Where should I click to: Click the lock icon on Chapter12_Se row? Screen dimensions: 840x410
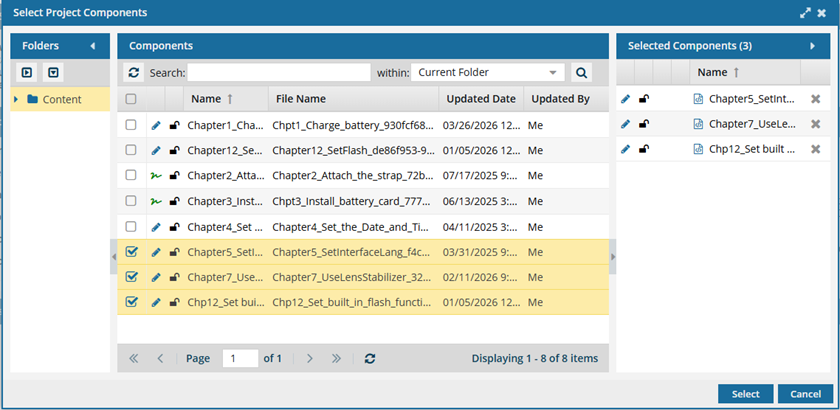[175, 150]
